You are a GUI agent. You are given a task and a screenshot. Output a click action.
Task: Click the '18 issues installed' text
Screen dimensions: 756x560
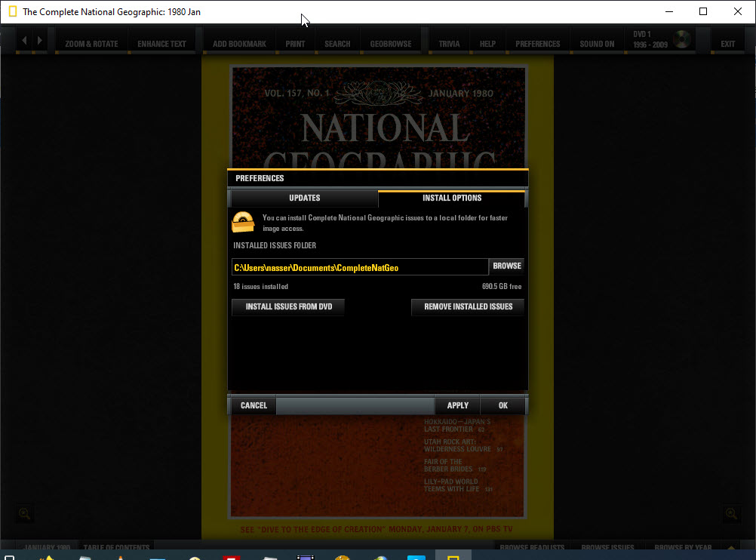(261, 287)
